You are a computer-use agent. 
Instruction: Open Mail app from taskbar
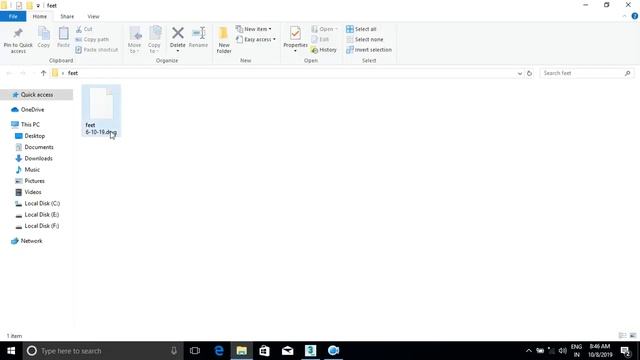[287, 351]
